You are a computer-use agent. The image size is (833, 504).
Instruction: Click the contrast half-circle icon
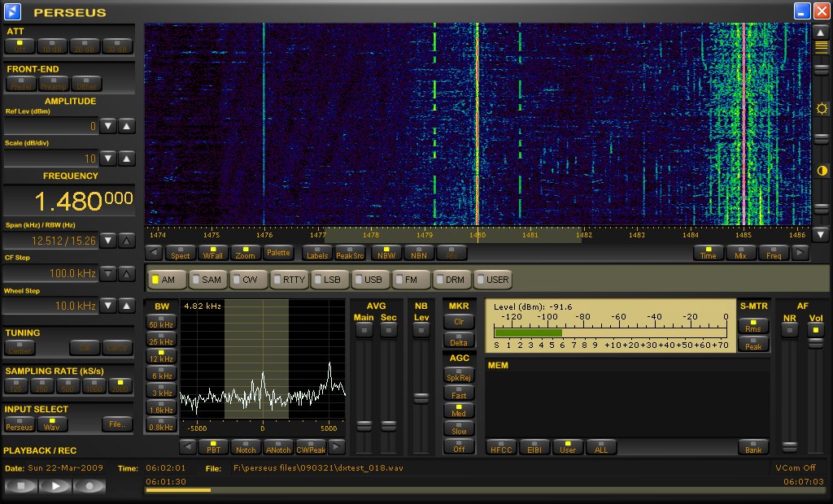tap(822, 171)
